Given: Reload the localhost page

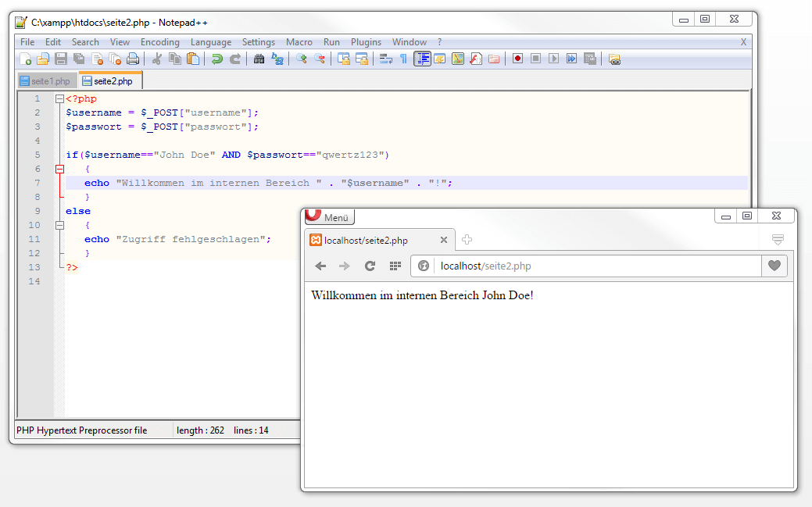Looking at the screenshot, I should tap(370, 266).
